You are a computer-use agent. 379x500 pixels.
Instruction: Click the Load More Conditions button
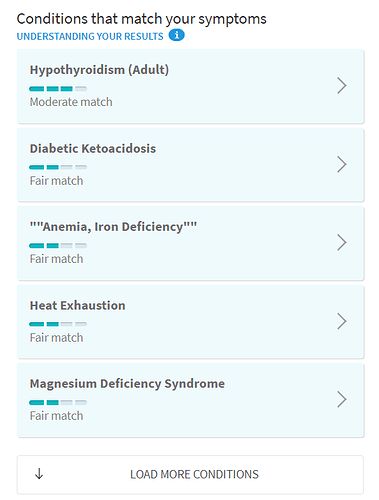point(190,475)
